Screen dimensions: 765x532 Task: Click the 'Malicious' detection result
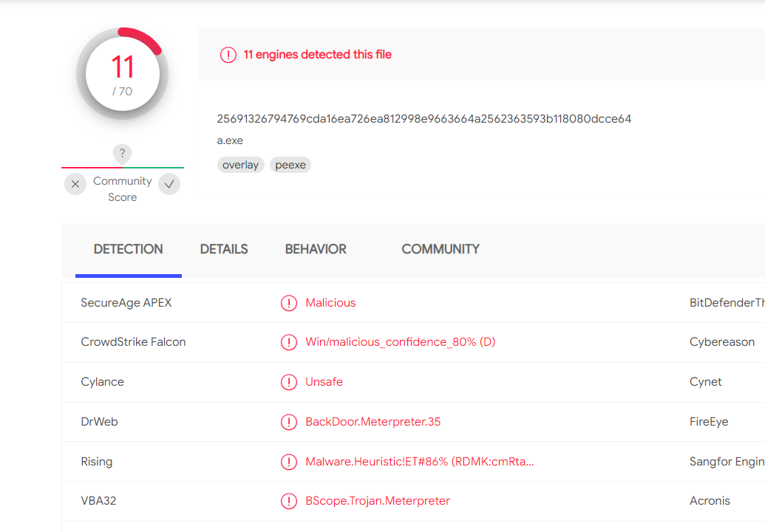331,303
